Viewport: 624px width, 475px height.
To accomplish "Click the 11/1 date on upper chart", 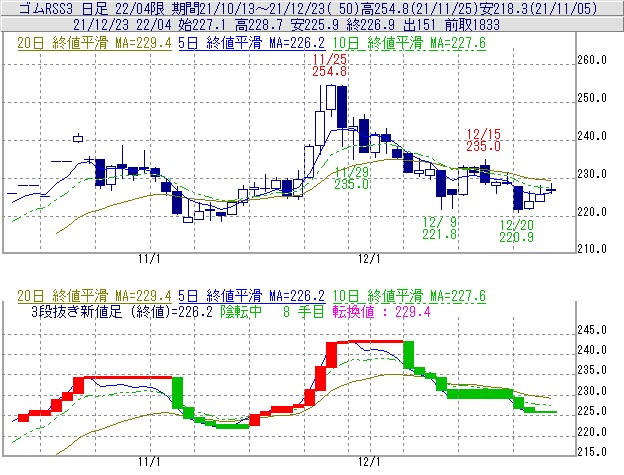I will tap(149, 259).
